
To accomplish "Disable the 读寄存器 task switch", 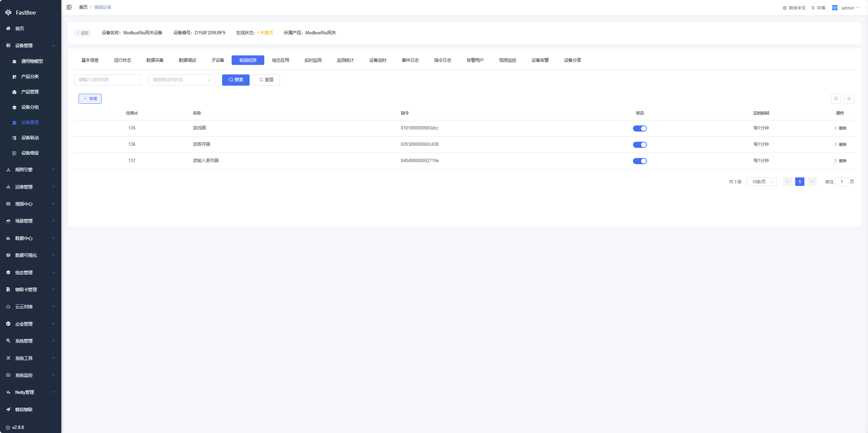I will (639, 145).
